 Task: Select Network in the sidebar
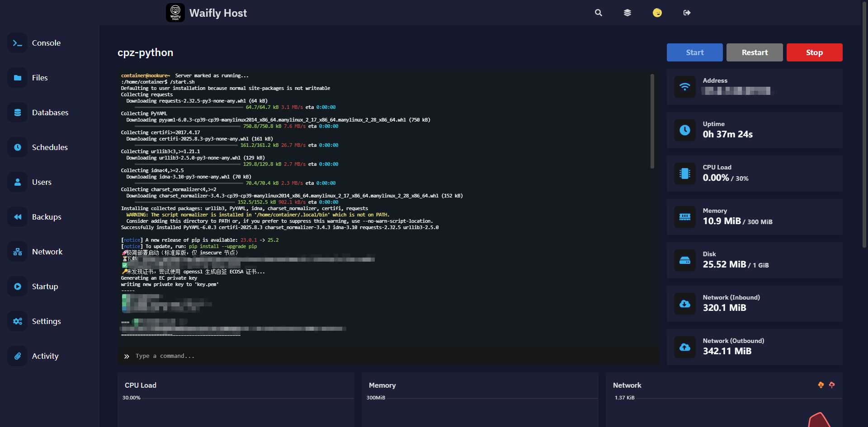[47, 252]
